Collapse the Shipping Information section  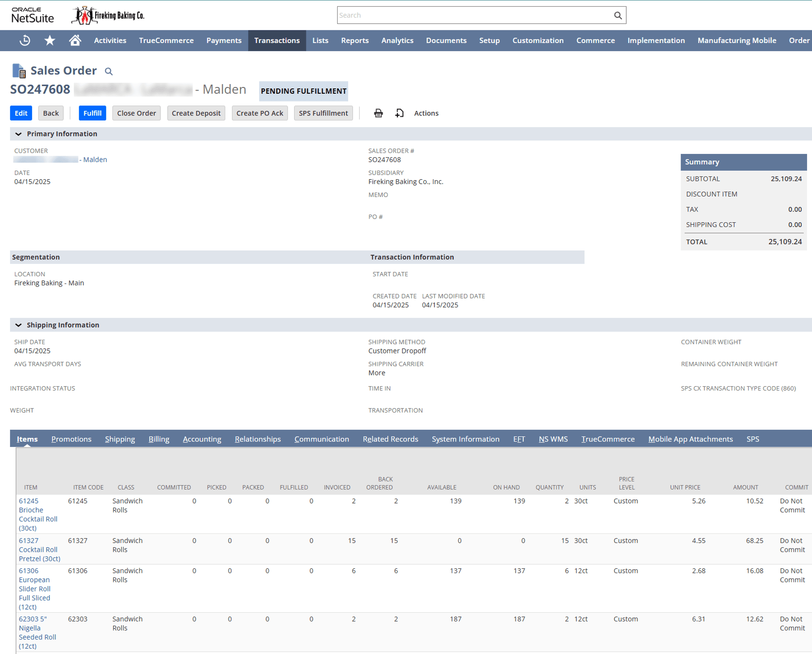tap(18, 325)
